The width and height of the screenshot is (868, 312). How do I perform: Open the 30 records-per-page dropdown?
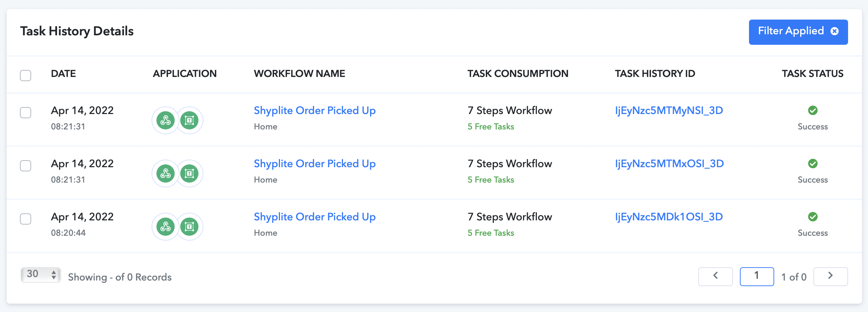[41, 275]
